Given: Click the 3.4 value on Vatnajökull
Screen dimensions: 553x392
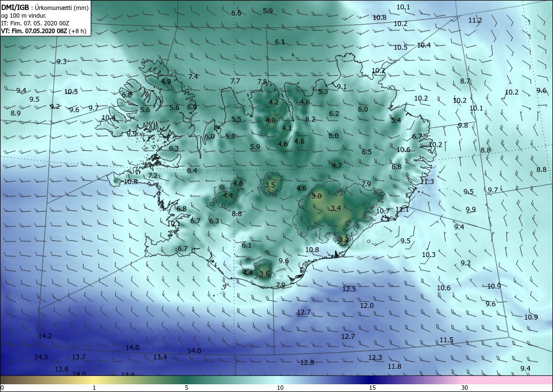Looking at the screenshot, I should (x=336, y=208).
